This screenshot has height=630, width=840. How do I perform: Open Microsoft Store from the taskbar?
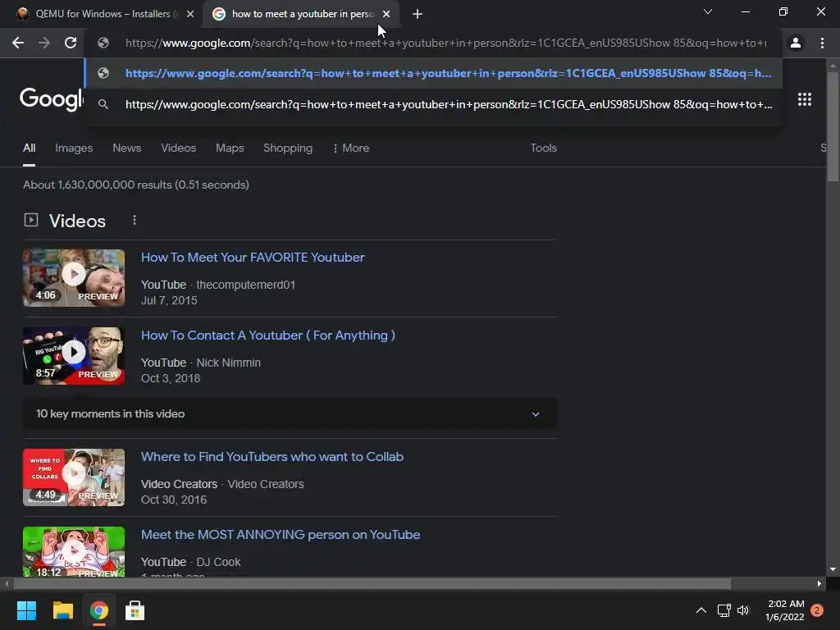click(x=135, y=610)
